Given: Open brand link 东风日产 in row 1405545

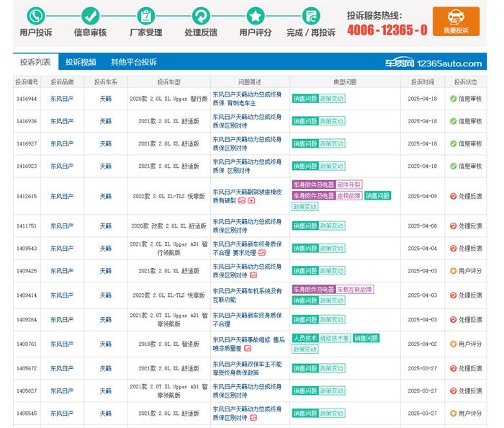Looking at the screenshot, I should click(62, 414).
